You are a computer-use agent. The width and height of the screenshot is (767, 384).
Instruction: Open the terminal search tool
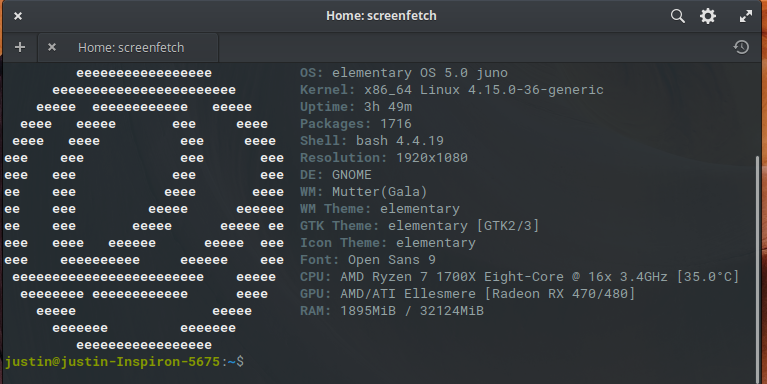coord(677,16)
